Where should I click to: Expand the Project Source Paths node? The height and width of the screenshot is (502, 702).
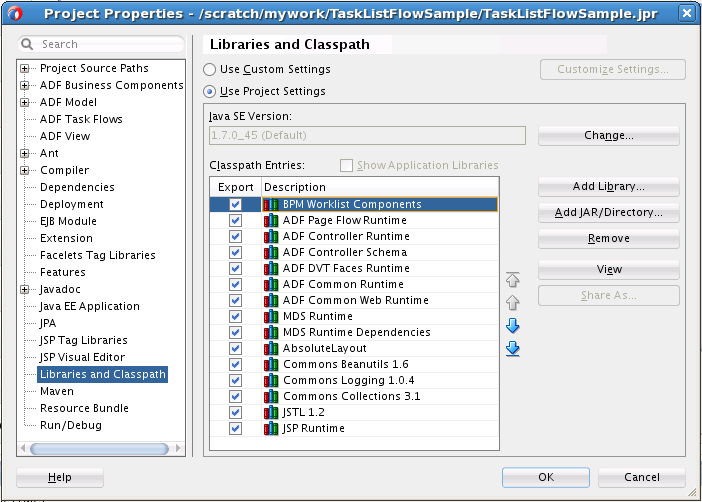25,69
